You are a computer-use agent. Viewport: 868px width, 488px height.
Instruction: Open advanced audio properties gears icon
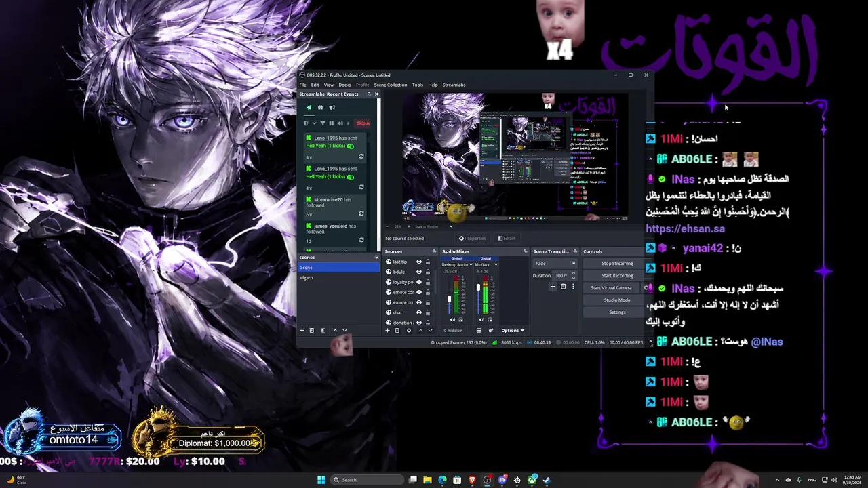pos(491,330)
